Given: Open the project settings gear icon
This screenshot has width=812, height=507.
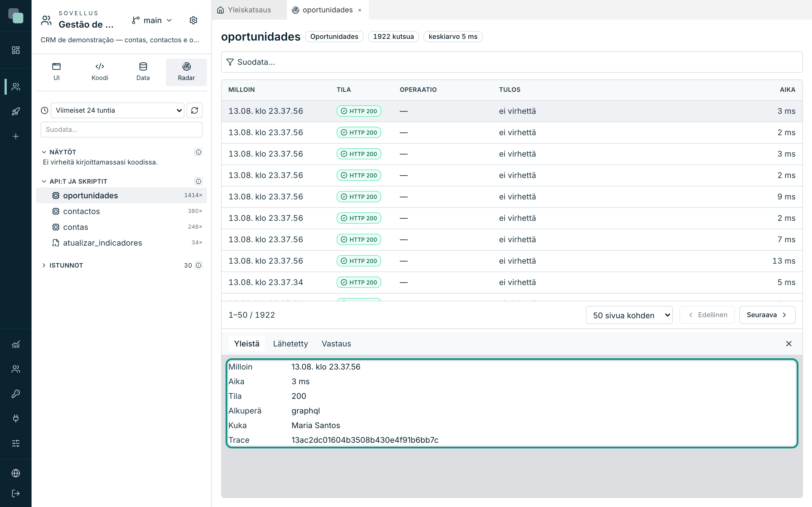Looking at the screenshot, I should coord(193,21).
